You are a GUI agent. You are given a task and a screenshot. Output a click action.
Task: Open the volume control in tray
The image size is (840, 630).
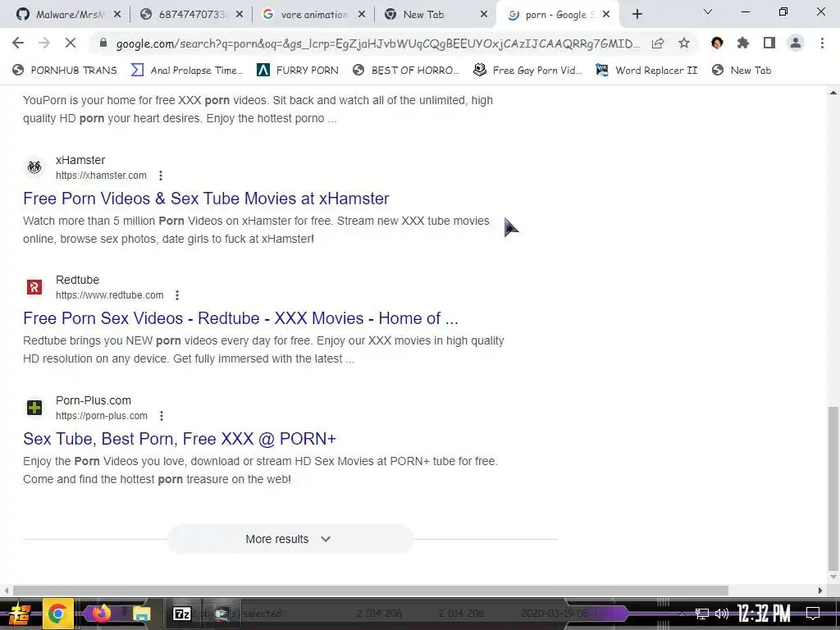coord(722,614)
